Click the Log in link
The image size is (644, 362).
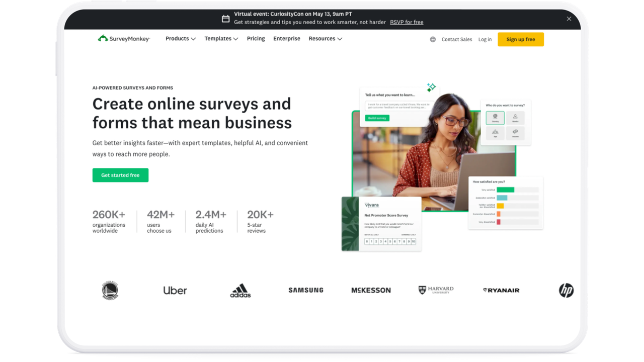click(485, 39)
